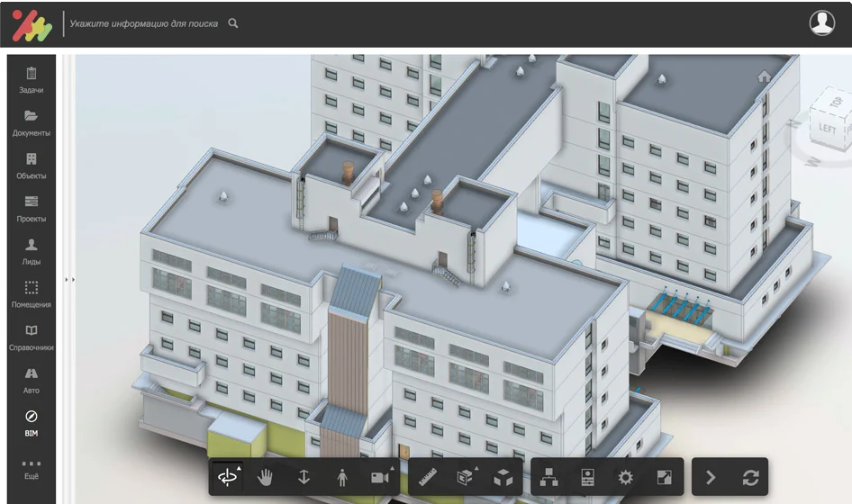Click the Home view icon in viewer
The height and width of the screenshot is (504, 852).
[764, 76]
